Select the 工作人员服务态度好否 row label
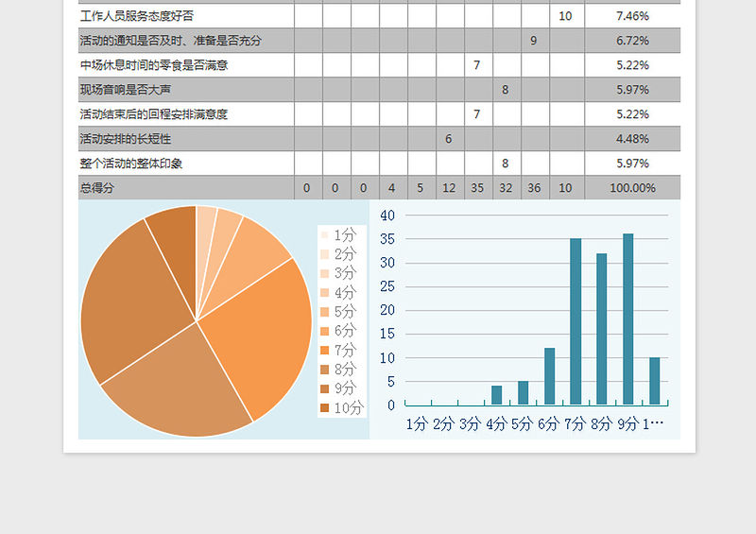Image resolution: width=756 pixels, height=534 pixels. tap(137, 16)
